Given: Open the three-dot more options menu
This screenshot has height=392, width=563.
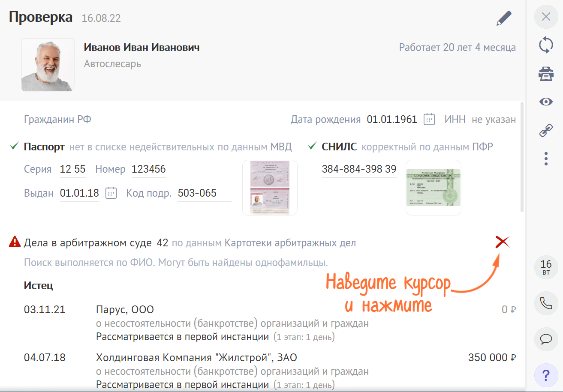Looking at the screenshot, I should pos(546,159).
